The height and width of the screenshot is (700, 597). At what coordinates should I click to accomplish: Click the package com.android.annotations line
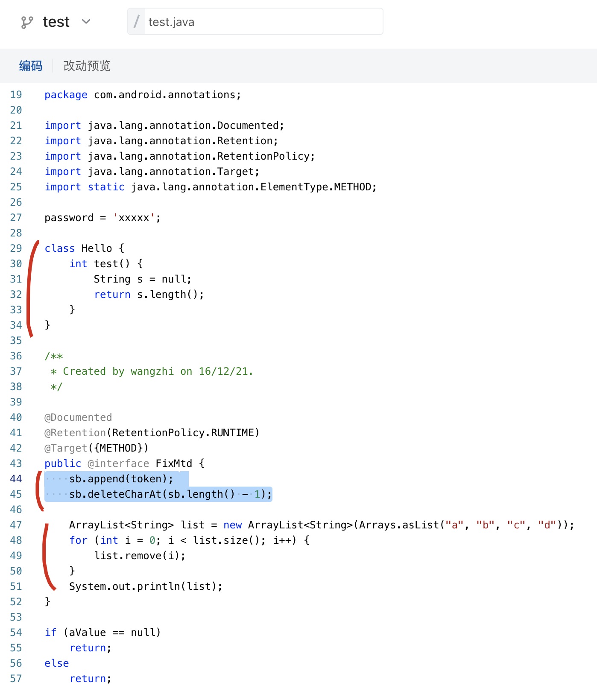[143, 95]
